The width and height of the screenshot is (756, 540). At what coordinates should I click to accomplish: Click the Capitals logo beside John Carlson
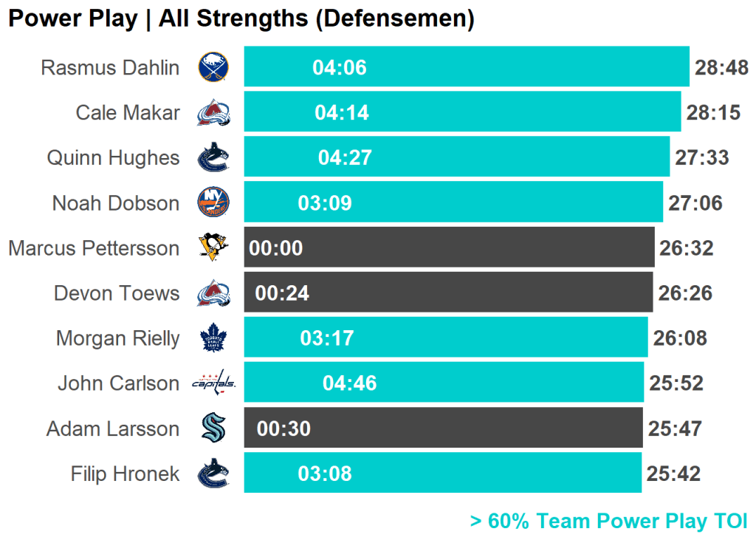point(213,383)
